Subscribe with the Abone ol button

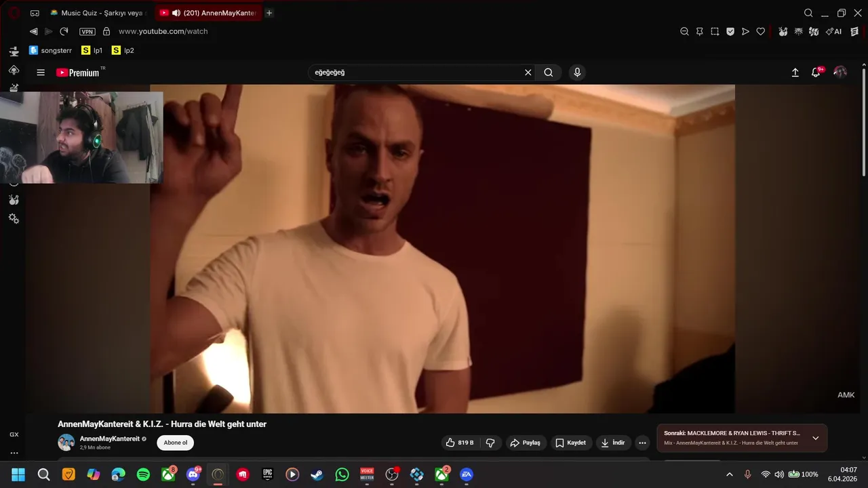pyautogui.click(x=176, y=443)
